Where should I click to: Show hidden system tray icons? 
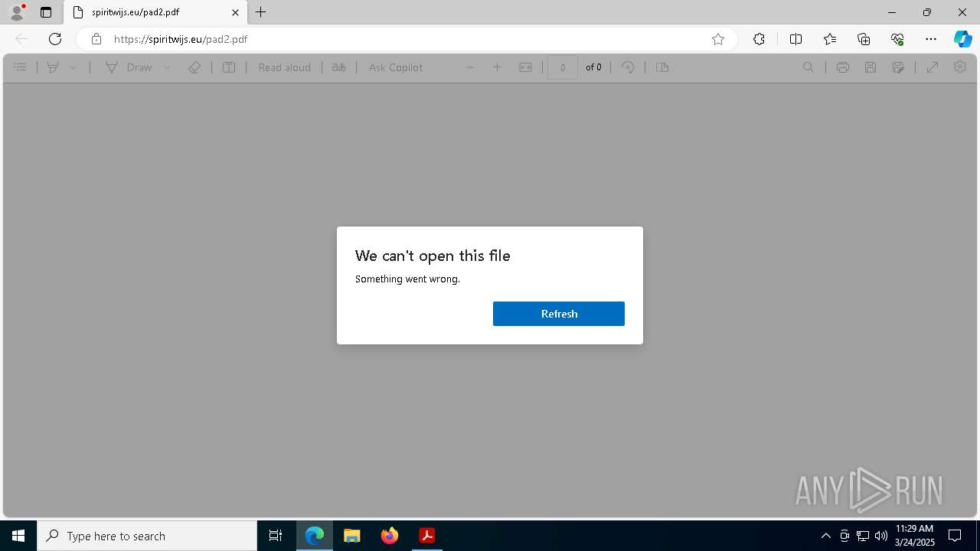[825, 536]
